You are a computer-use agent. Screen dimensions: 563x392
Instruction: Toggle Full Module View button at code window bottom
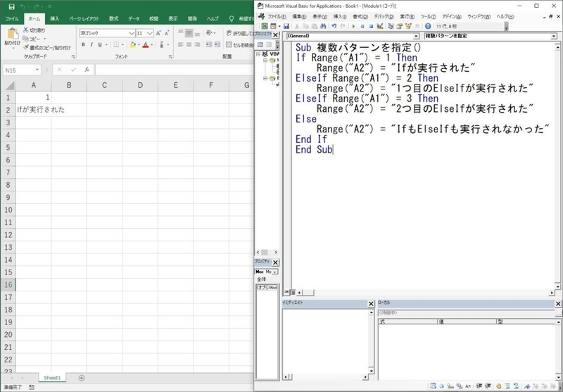coord(293,292)
